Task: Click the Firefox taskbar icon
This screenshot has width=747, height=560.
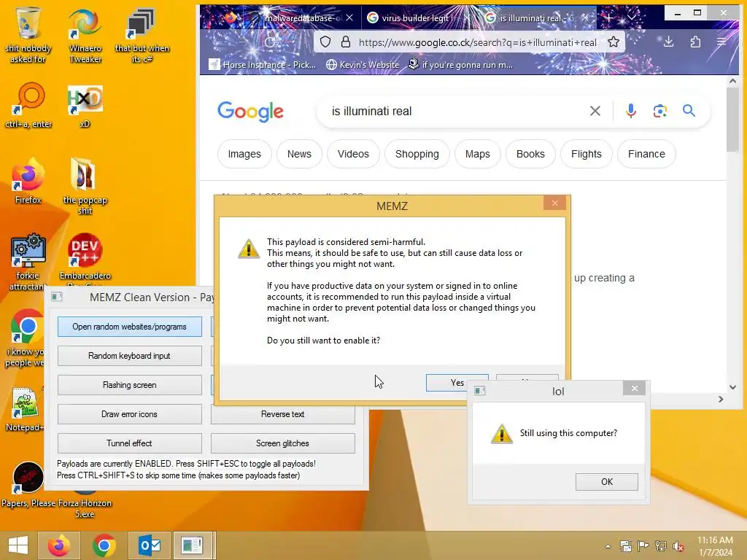Action: (59, 545)
